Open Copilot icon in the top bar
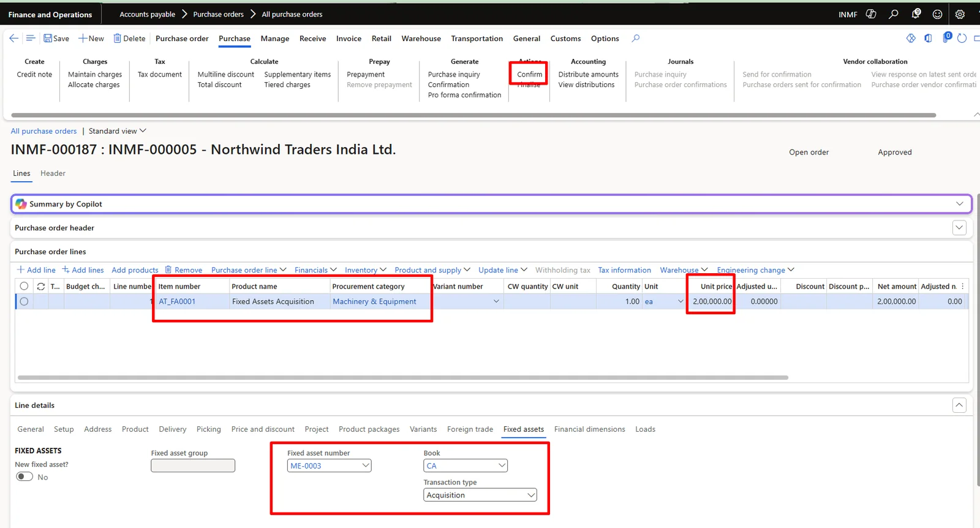 point(871,14)
